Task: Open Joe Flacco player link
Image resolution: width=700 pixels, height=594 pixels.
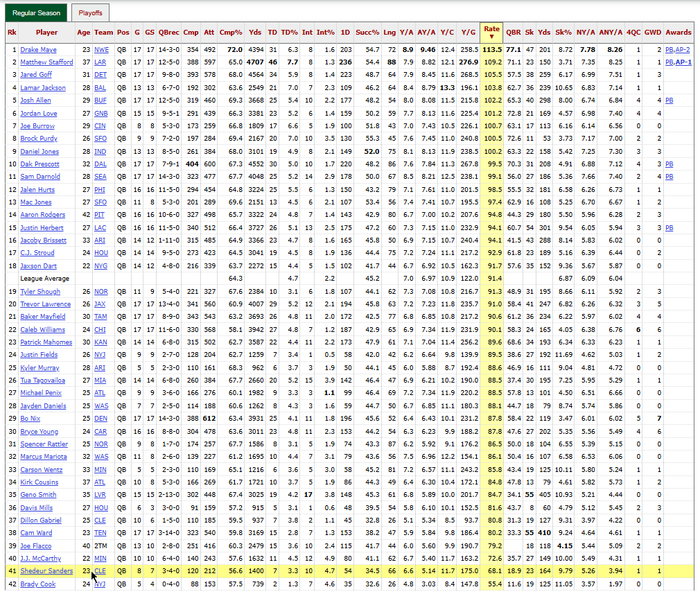Action: 36,545
